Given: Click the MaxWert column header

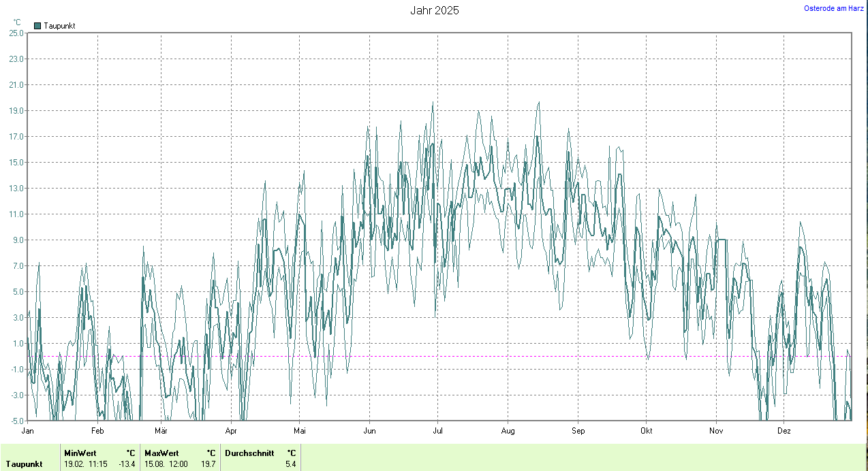Looking at the screenshot, I should tap(161, 453).
